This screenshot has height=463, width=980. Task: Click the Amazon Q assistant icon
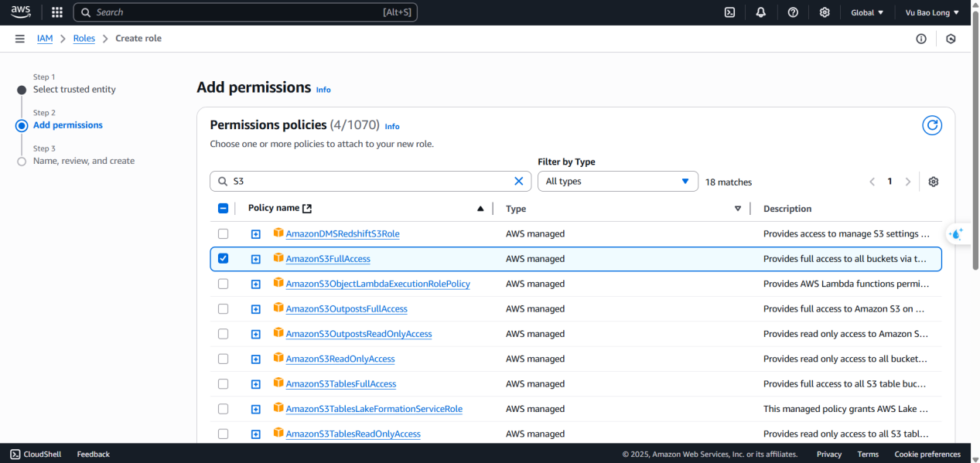(x=957, y=233)
